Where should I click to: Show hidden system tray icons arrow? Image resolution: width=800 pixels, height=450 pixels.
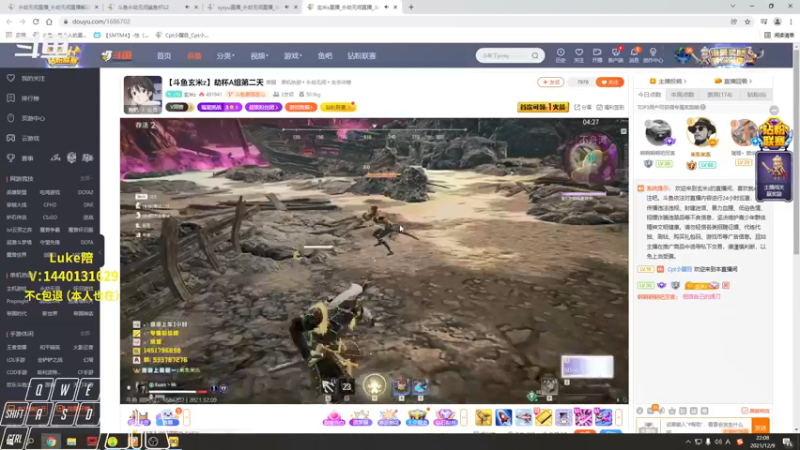point(688,442)
